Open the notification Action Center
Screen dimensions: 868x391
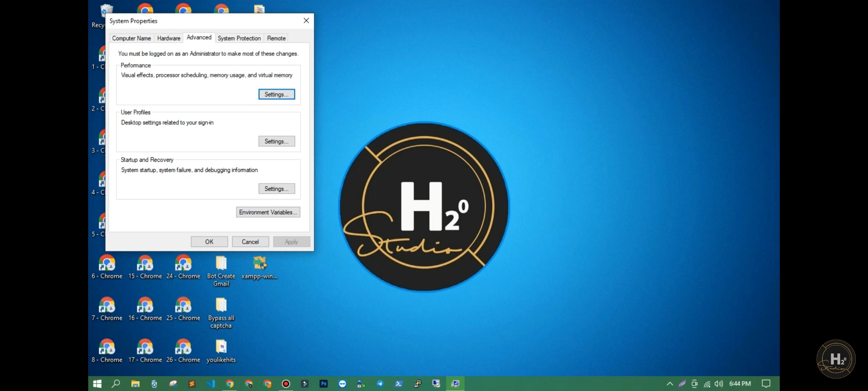[x=766, y=384]
